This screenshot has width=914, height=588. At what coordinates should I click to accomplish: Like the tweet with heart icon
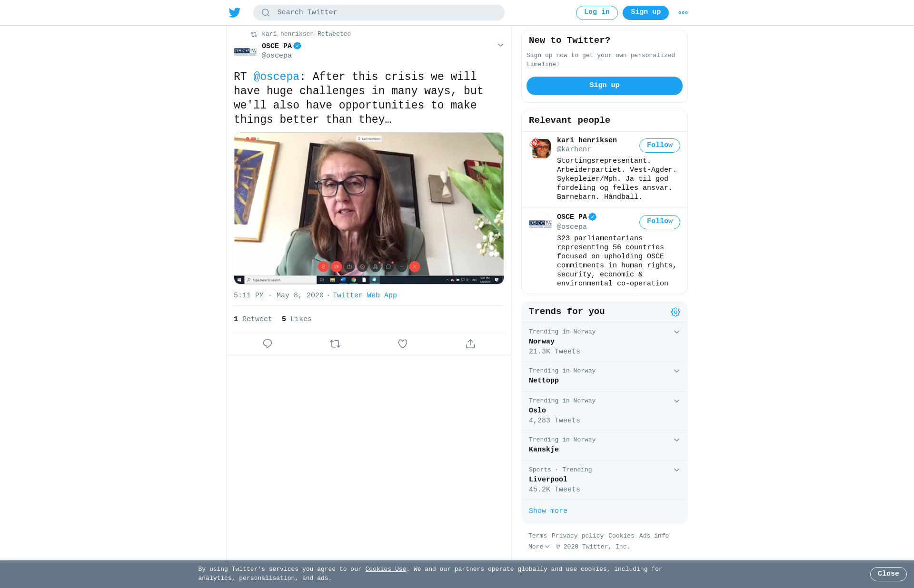coord(403,343)
